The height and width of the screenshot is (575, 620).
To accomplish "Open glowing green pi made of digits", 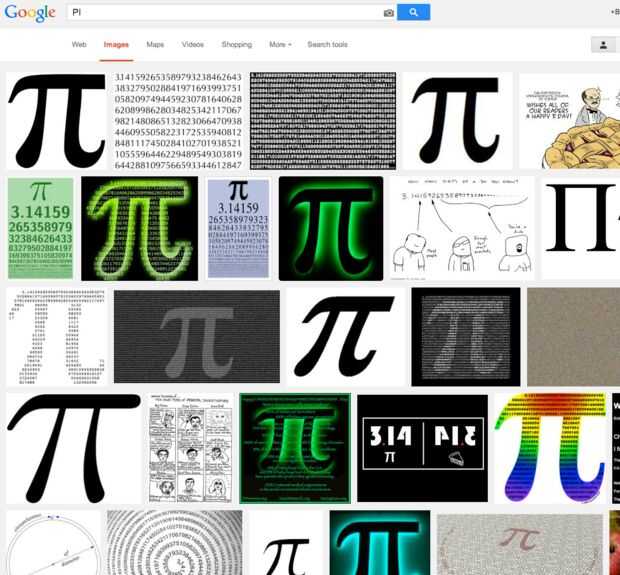I will coord(140,229).
